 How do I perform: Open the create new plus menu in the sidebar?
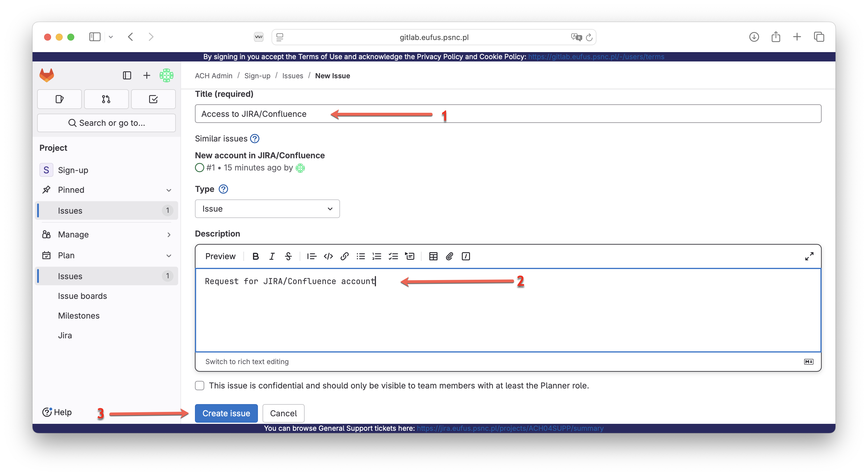click(147, 75)
